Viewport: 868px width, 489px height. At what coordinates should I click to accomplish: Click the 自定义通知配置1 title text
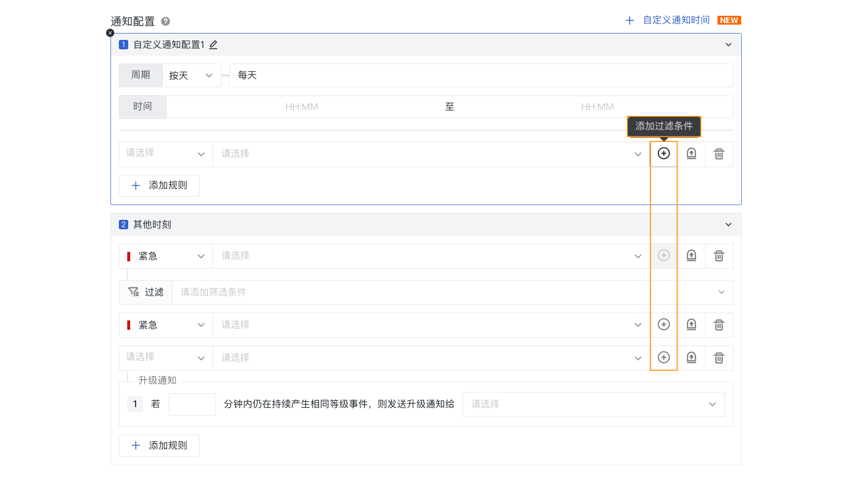click(169, 45)
